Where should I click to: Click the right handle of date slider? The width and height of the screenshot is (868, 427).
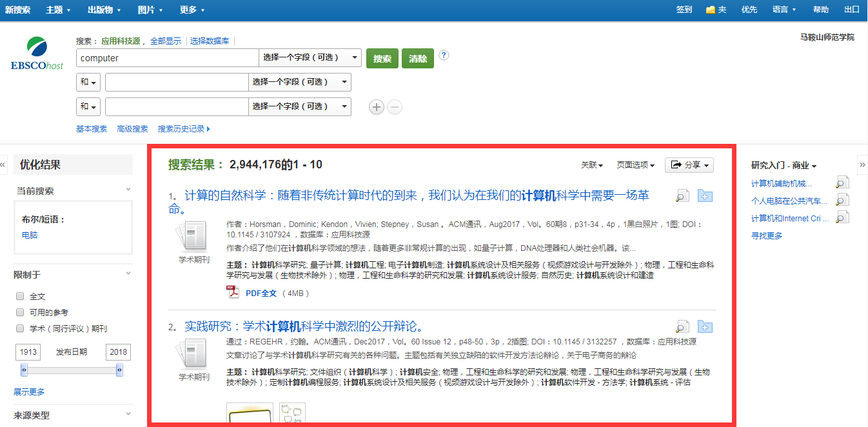coord(119,370)
